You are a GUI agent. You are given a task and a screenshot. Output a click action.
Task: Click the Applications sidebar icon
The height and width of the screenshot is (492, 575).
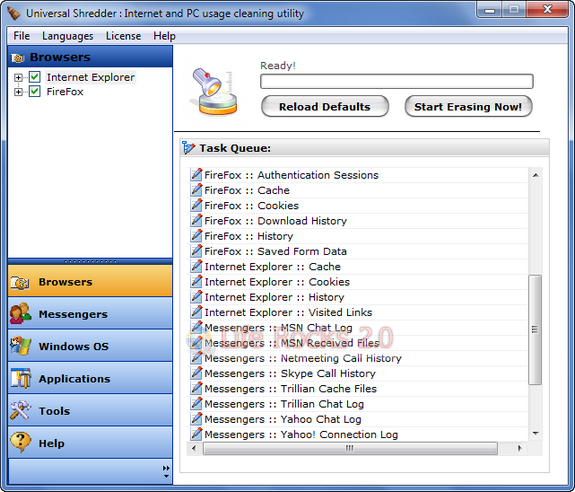click(20, 378)
